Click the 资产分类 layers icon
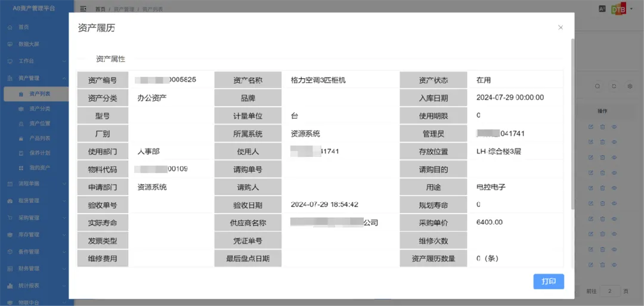 (x=21, y=109)
